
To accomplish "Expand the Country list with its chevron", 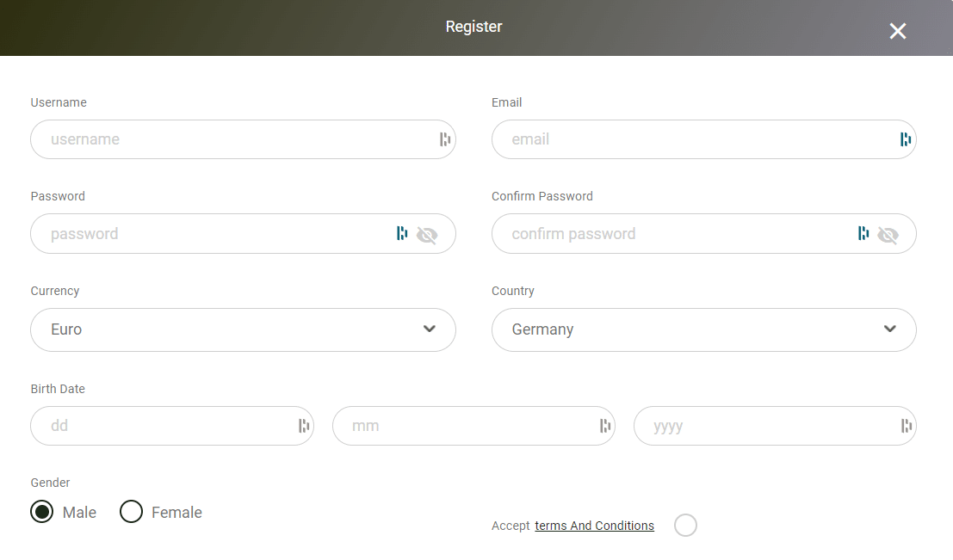I will [x=889, y=329].
